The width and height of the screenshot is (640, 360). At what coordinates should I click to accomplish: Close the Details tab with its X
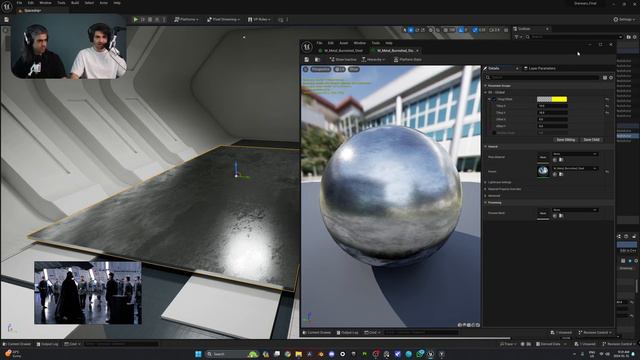click(517, 68)
